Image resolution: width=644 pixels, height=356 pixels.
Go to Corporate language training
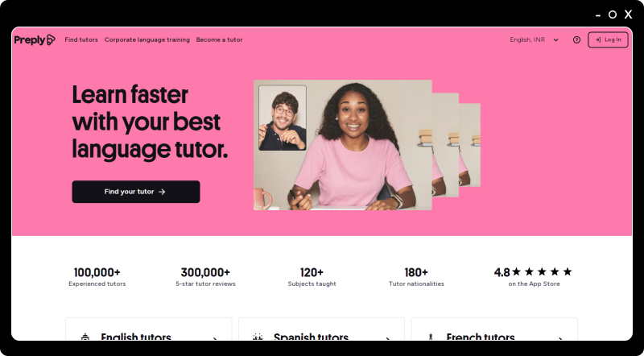147,40
